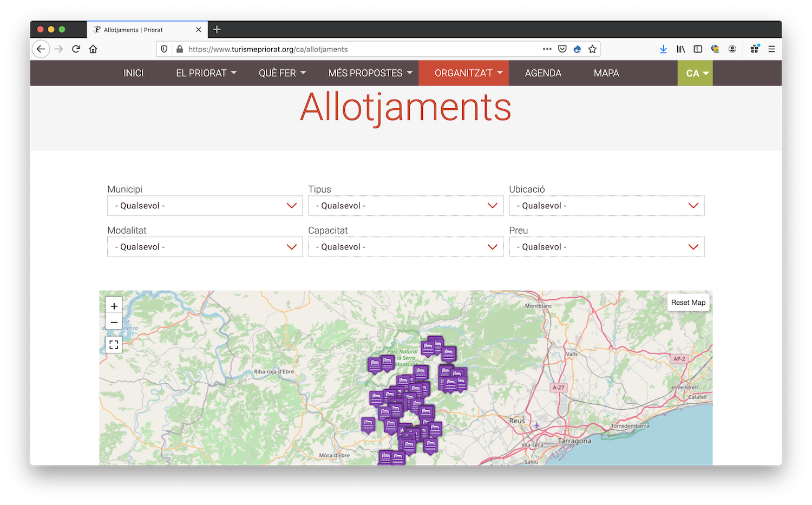This screenshot has width=812, height=505.
Task: Click the browser back arrow button
Action: 41,49
